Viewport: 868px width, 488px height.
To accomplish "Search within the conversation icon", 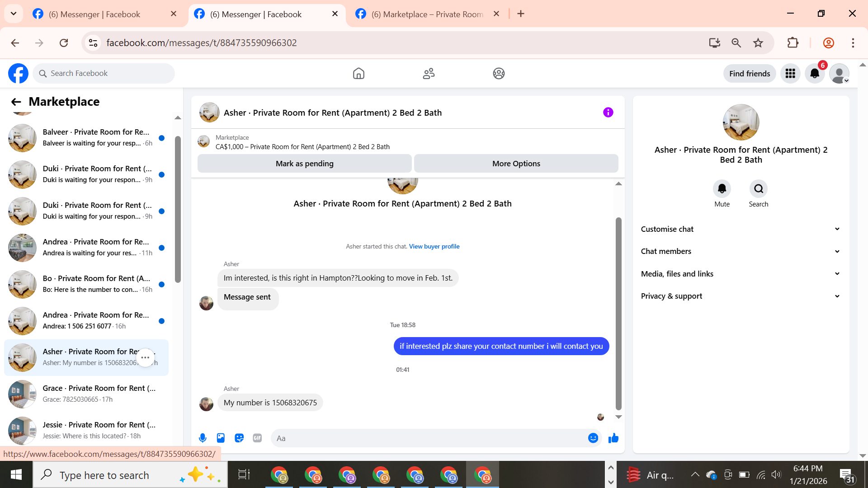I will 758,189.
